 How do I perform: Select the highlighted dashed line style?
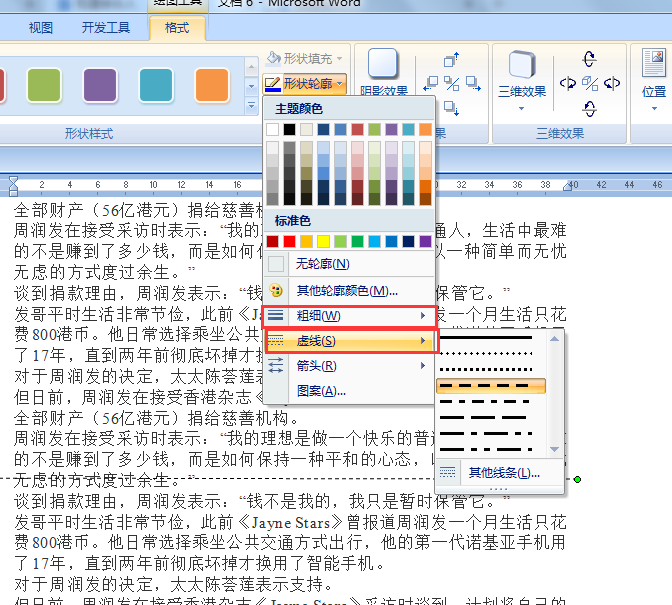pos(492,385)
